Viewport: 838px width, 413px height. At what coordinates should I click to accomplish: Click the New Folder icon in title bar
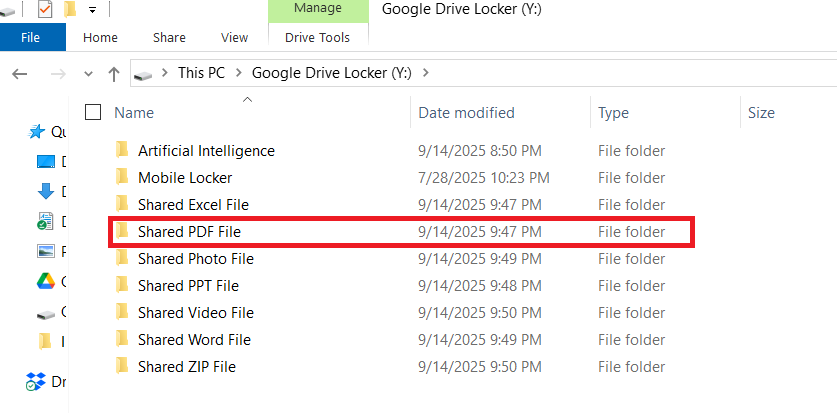coord(70,10)
